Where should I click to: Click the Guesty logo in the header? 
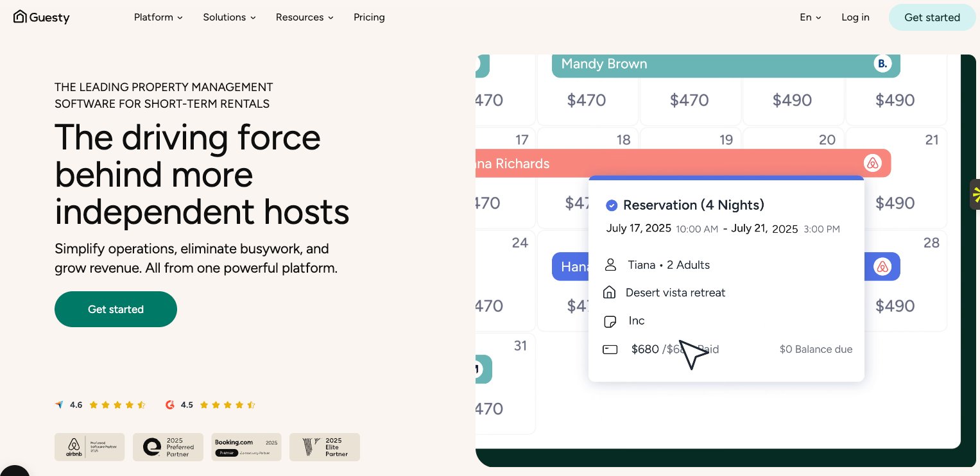[x=42, y=17]
